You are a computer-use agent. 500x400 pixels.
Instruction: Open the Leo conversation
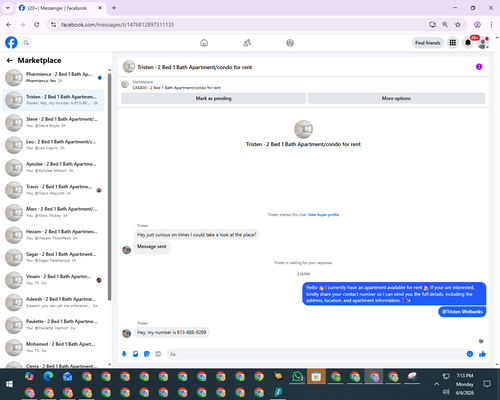point(53,145)
